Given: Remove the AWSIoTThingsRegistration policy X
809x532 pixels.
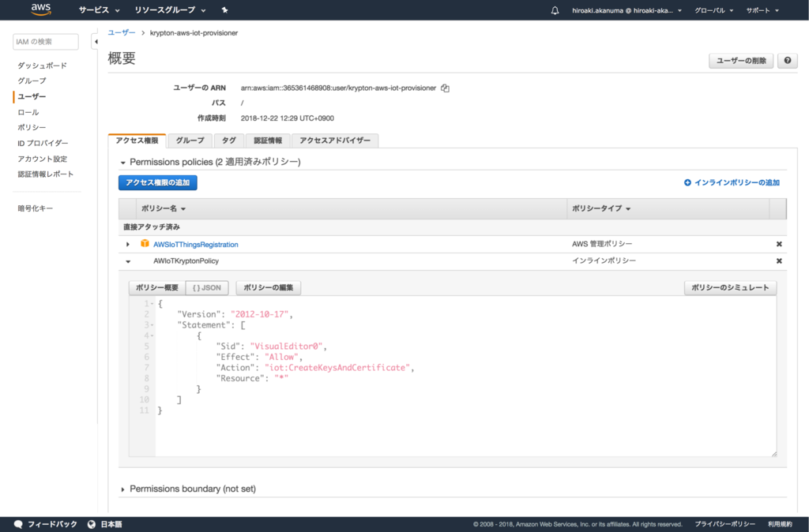Looking at the screenshot, I should pos(779,244).
